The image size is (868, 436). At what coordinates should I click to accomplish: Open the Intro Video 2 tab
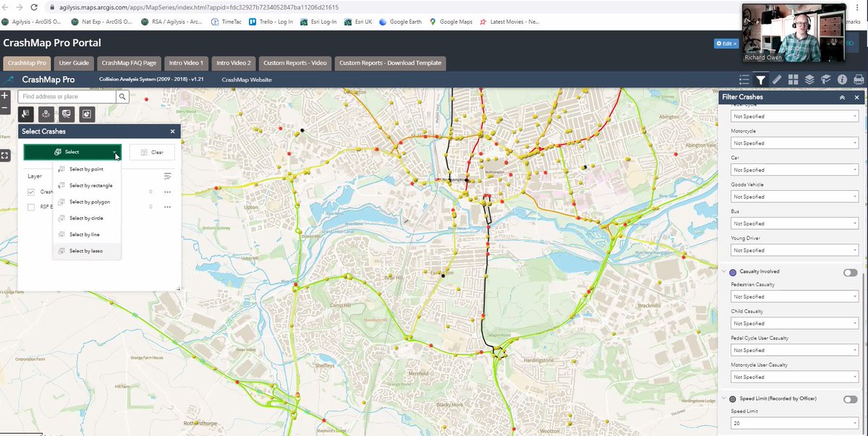234,63
